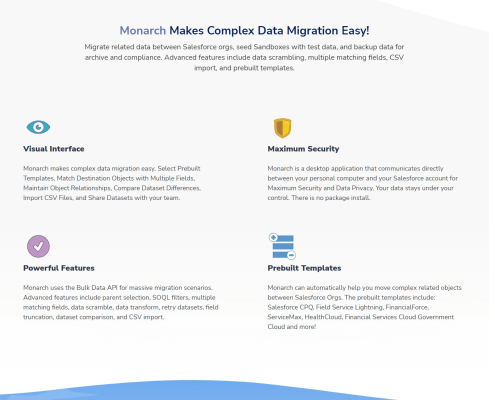Click the paragraph starting 'Monarch can automatically help you'
The height and width of the screenshot is (400, 495).
(x=365, y=307)
